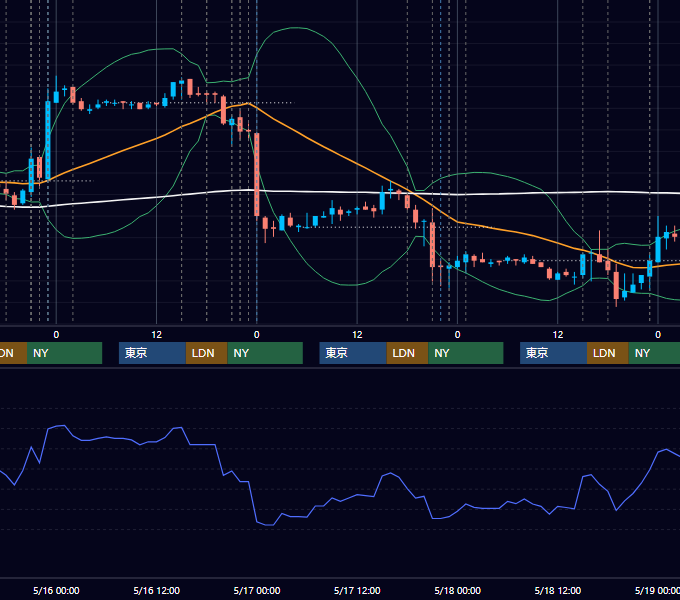Viewport: 680px width, 600px height.
Task: Click the 5/16 12:00 date label
Action: click(x=157, y=590)
